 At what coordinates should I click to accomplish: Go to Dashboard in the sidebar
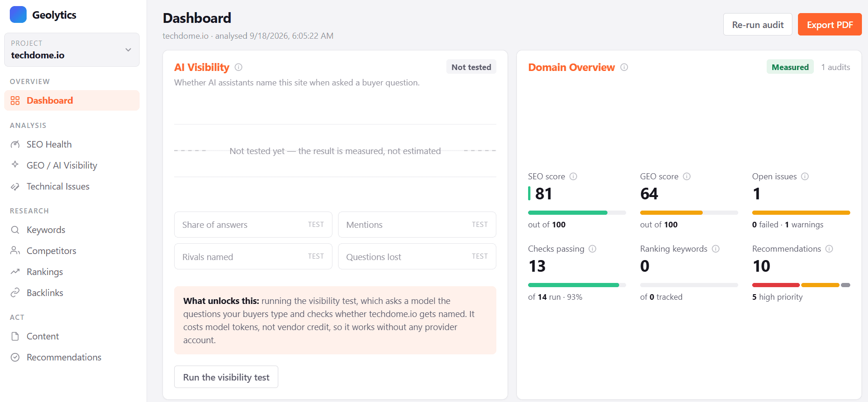[72, 100]
